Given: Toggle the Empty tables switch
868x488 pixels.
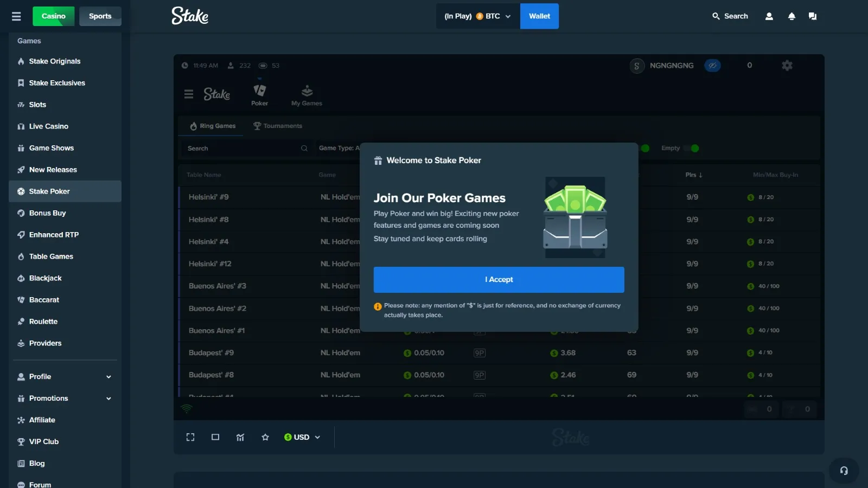Looking at the screenshot, I should pyautogui.click(x=691, y=148).
